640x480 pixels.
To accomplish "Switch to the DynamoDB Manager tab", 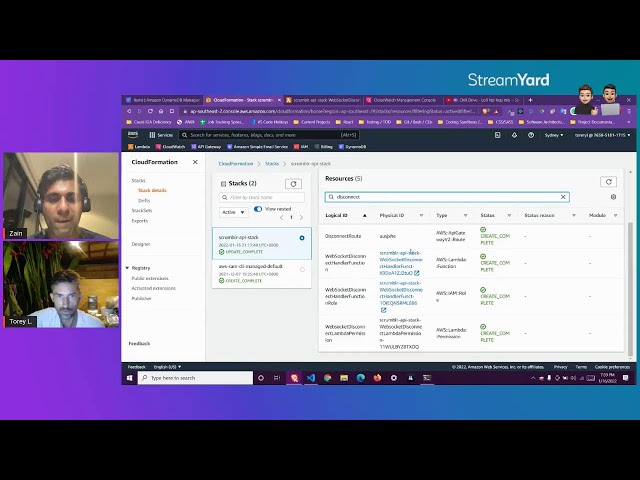I will (162, 100).
